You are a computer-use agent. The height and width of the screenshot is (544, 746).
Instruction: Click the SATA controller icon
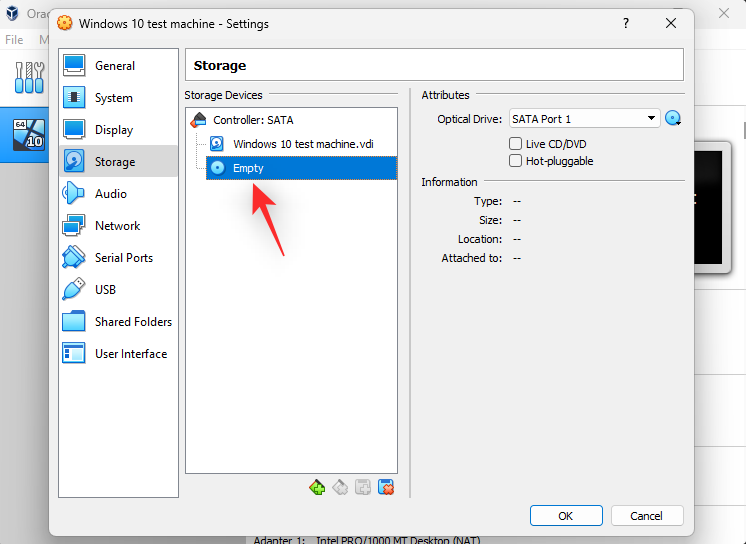coord(198,120)
